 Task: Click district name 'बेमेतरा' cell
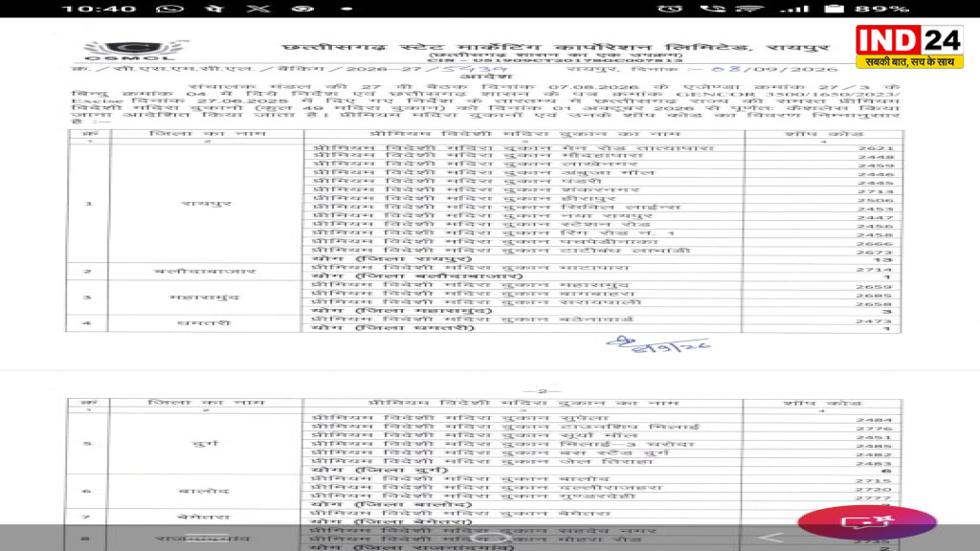click(205, 518)
